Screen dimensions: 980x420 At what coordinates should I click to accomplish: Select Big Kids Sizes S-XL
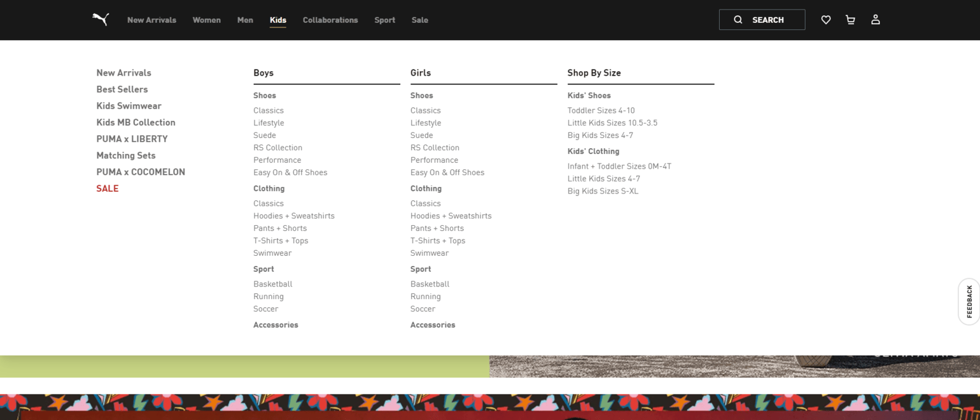tap(603, 191)
